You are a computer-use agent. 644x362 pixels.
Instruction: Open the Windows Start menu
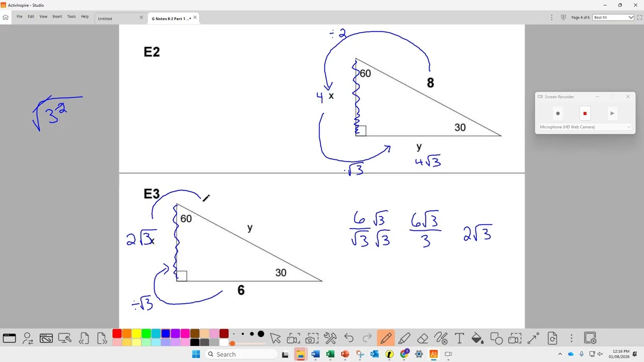(196, 354)
